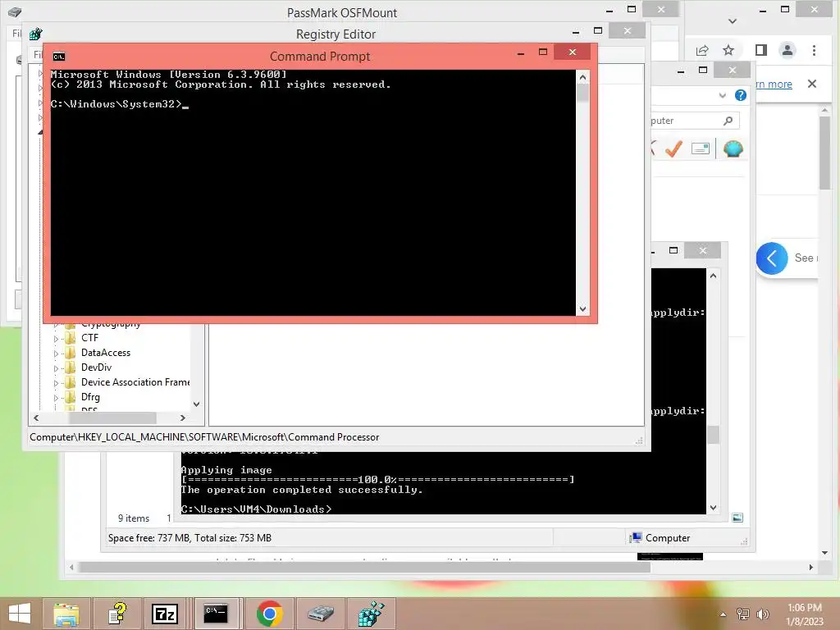The width and height of the screenshot is (840, 630).
Task: Click registry tree horizontal scroll left arrow
Action: pyautogui.click(x=36, y=418)
